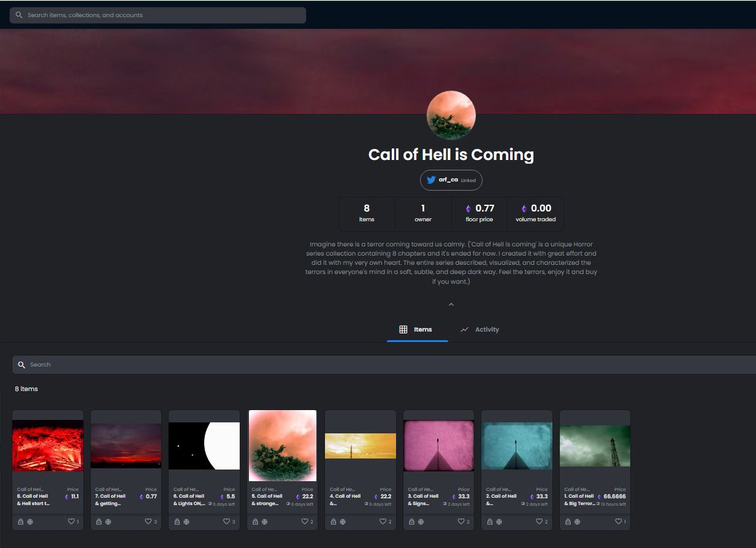The height and width of the screenshot is (548, 756).
Task: Click the lock icon on item 3 Signs
Action: 411,522
